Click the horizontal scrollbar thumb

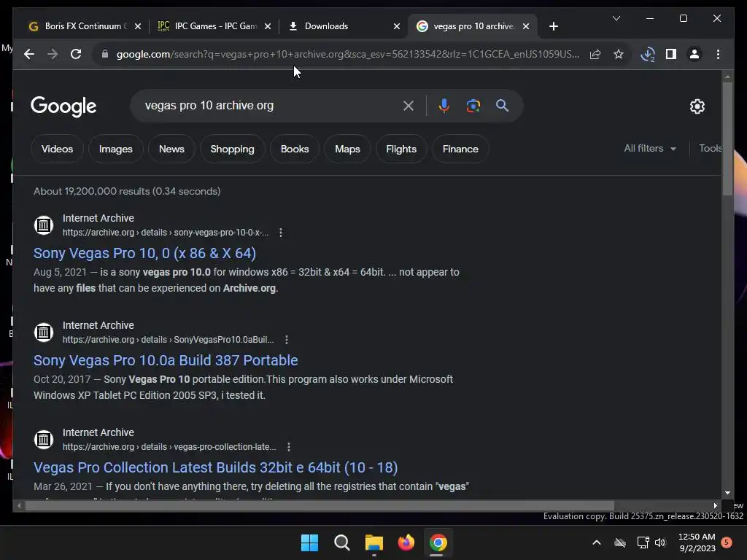[x=320, y=506]
